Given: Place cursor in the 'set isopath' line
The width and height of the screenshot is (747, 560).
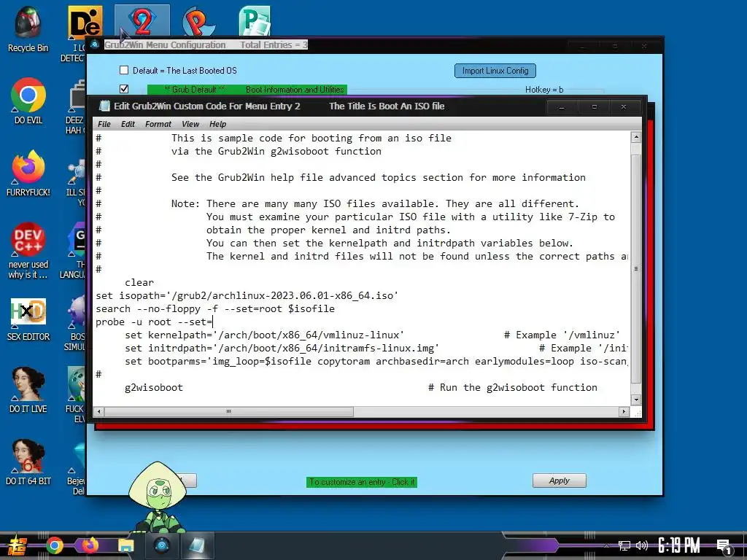Looking at the screenshot, I should pos(247,296).
